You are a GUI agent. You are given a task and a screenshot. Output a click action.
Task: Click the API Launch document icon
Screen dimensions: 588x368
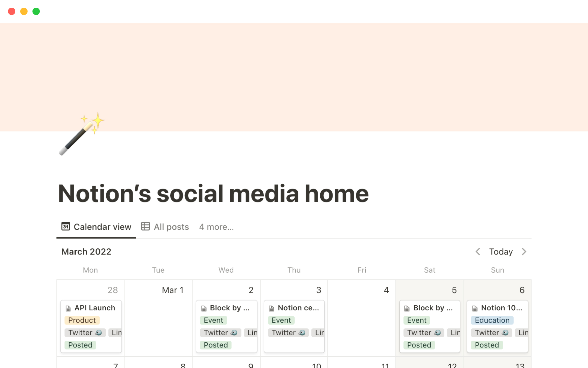[x=68, y=308]
